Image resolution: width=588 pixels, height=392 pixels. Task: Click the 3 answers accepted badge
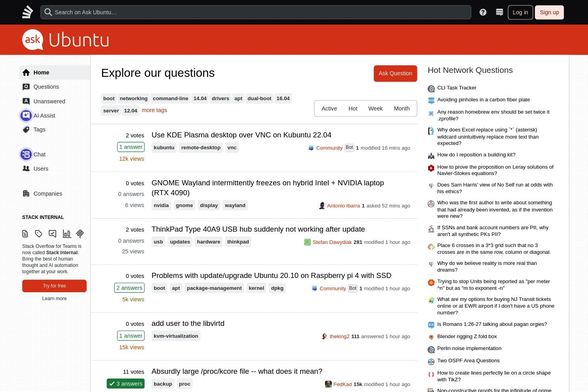click(x=126, y=384)
